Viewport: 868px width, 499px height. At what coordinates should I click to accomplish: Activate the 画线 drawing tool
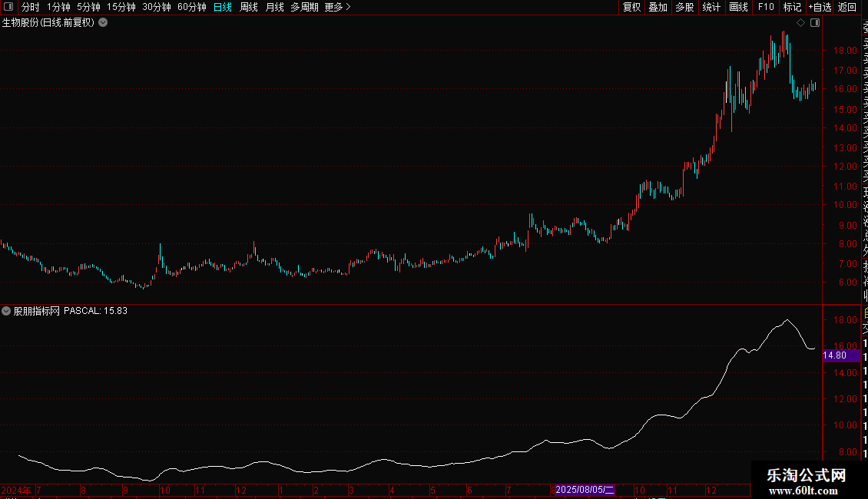(x=738, y=7)
